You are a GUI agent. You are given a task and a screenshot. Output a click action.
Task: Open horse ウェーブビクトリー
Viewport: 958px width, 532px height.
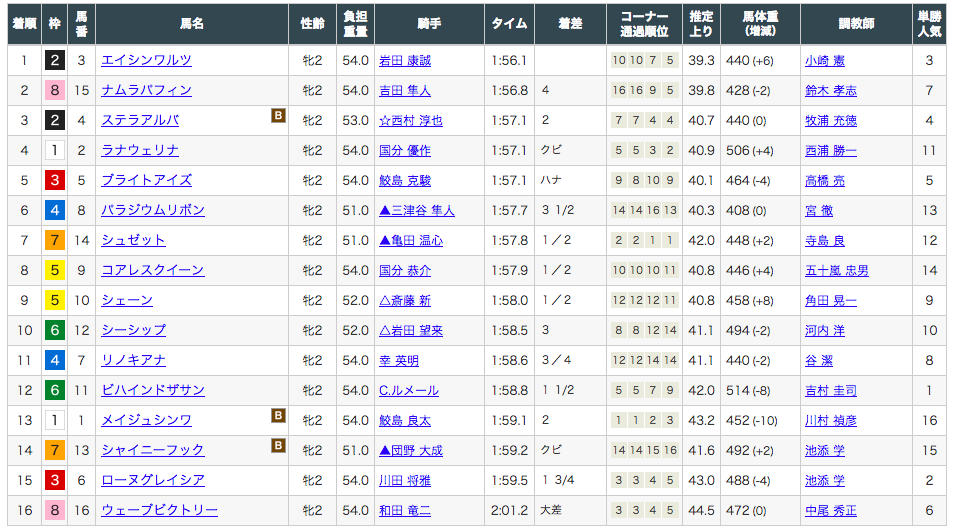159,510
